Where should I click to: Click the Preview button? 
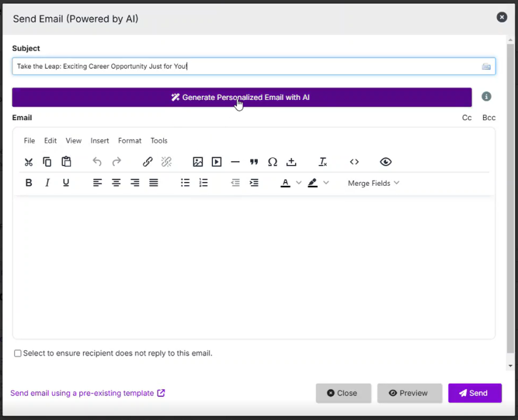tap(409, 393)
